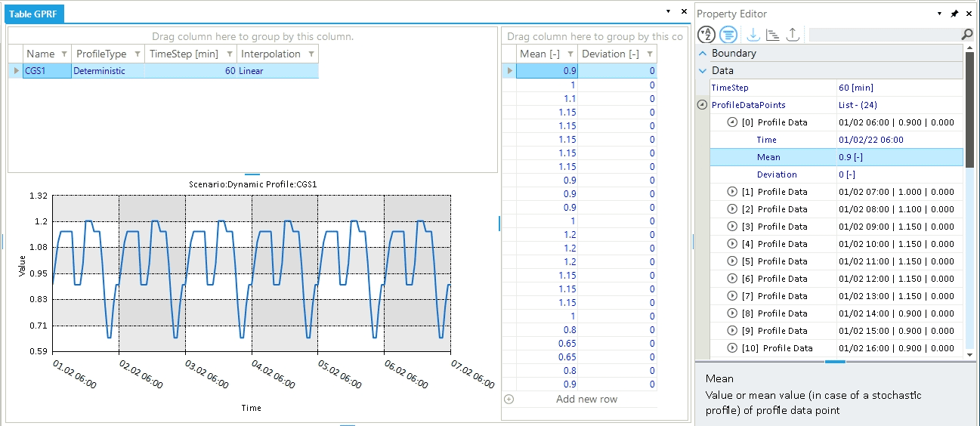This screenshot has width=980, height=426.
Task: Select the CGS1 name cell
Action: (x=47, y=71)
